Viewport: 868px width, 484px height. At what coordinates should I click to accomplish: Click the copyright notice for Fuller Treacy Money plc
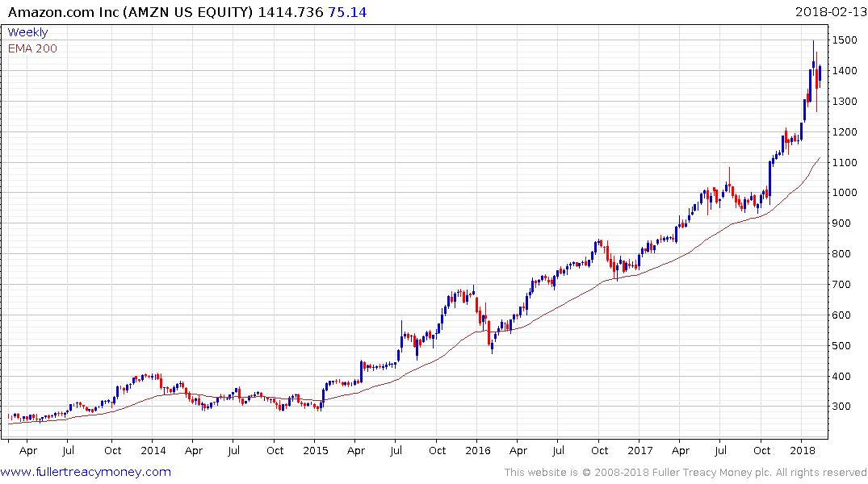click(686, 473)
